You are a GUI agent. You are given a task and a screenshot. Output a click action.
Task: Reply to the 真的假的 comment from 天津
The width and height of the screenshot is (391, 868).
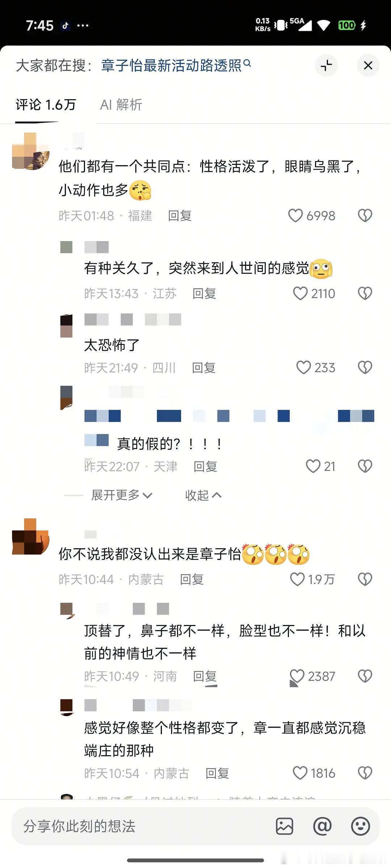coord(205,467)
